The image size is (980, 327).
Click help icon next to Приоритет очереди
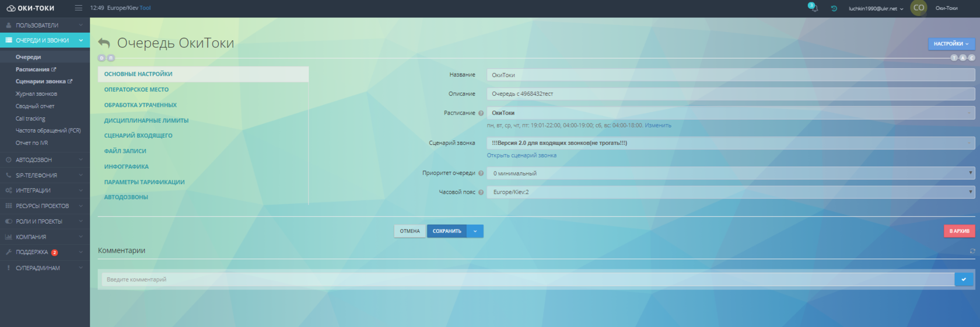[x=481, y=173]
